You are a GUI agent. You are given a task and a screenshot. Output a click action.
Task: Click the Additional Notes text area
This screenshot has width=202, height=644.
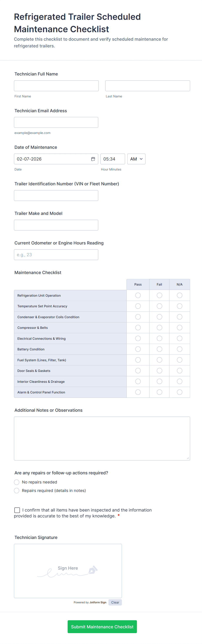pyautogui.click(x=102, y=438)
